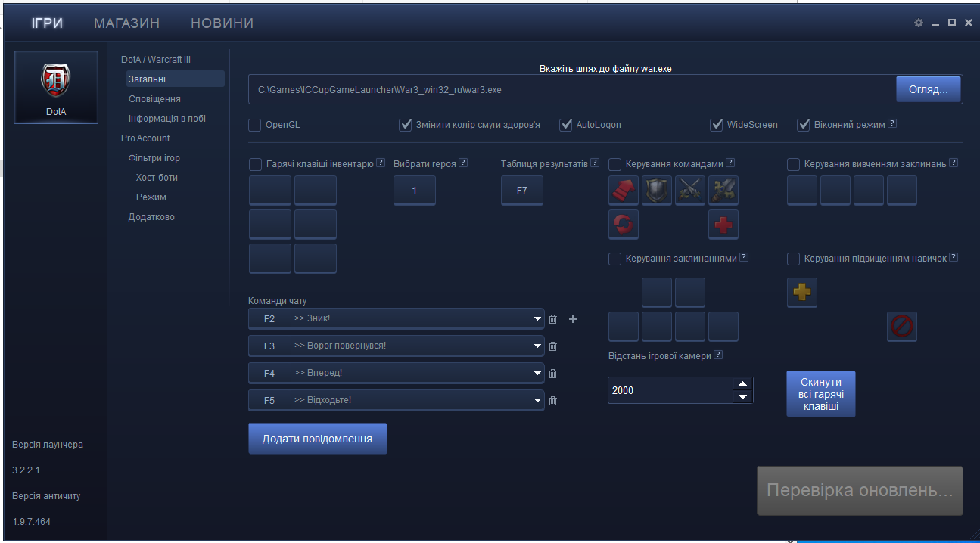Enable 'Керування вивченням заклинань' checkbox

[x=794, y=164]
